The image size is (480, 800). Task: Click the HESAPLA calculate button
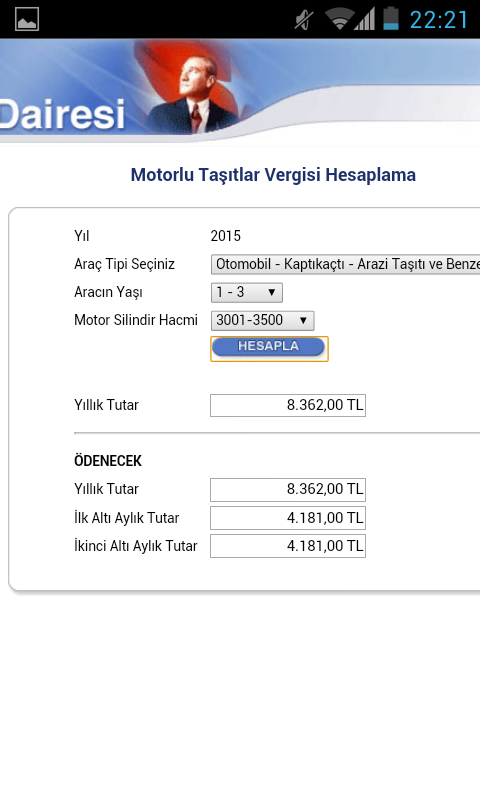269,348
